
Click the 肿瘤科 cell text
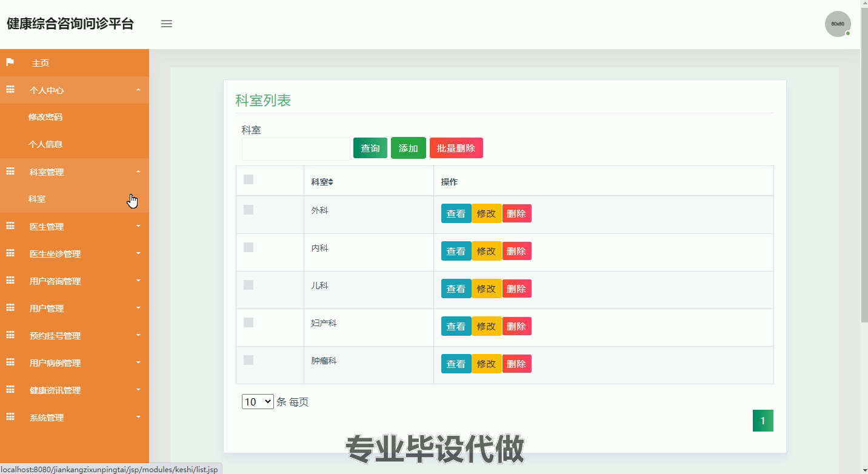324,361
